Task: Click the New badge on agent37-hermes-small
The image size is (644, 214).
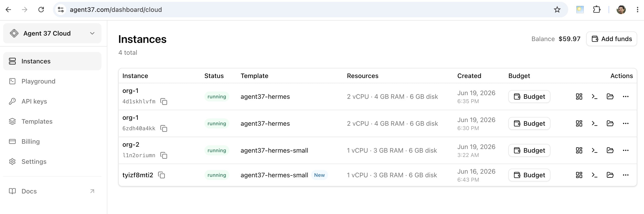Action: [319, 175]
